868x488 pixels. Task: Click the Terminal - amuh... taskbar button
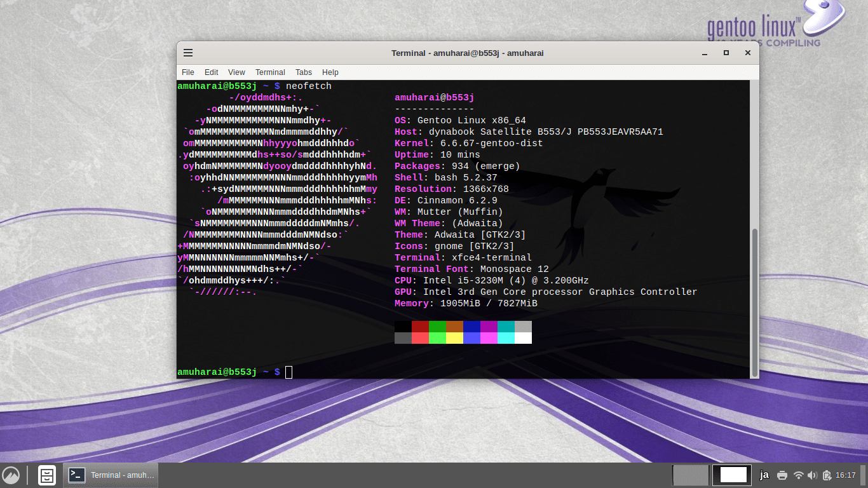pos(111,475)
